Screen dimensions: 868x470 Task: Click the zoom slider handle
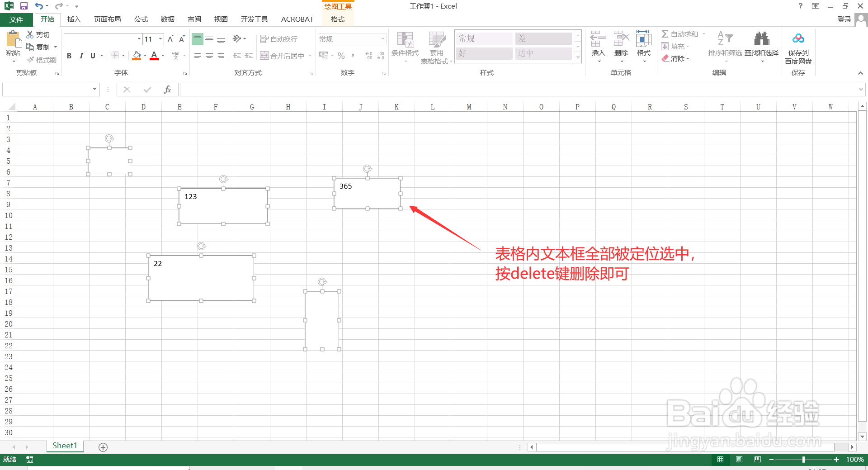[x=803, y=460]
